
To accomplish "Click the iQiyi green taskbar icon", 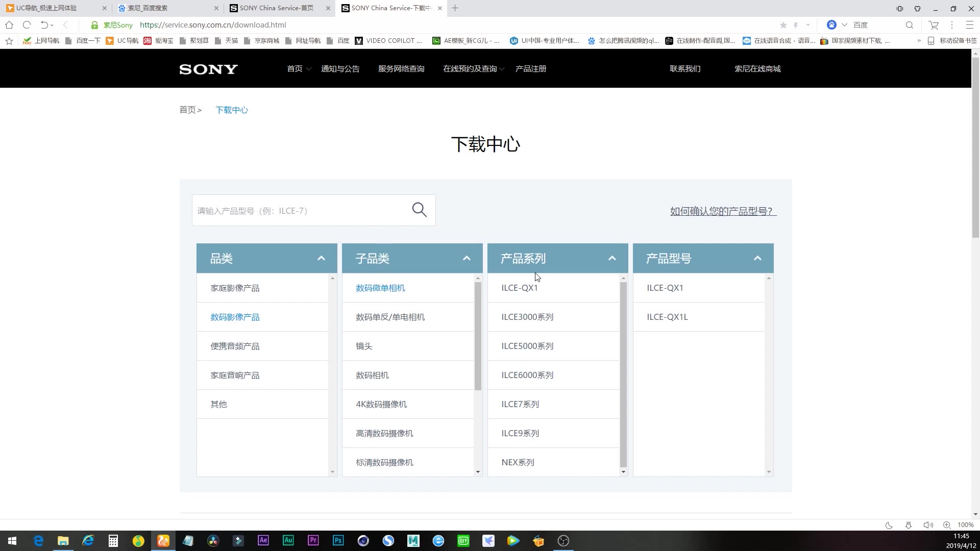I will coord(463,541).
